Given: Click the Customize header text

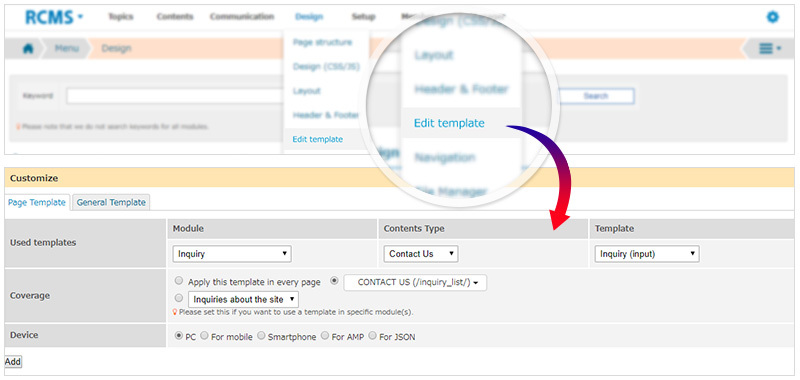Looking at the screenshot, I should [34, 179].
